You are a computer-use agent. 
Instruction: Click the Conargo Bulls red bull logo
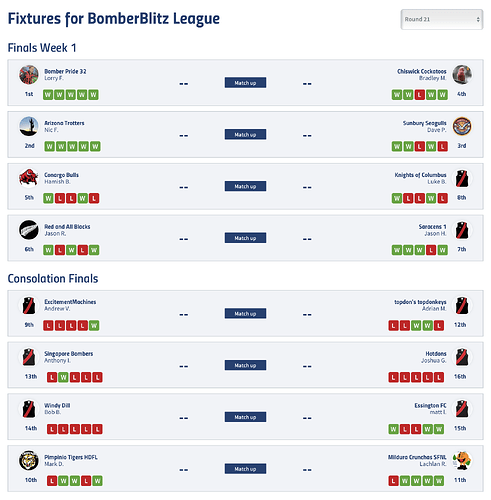[x=29, y=178]
